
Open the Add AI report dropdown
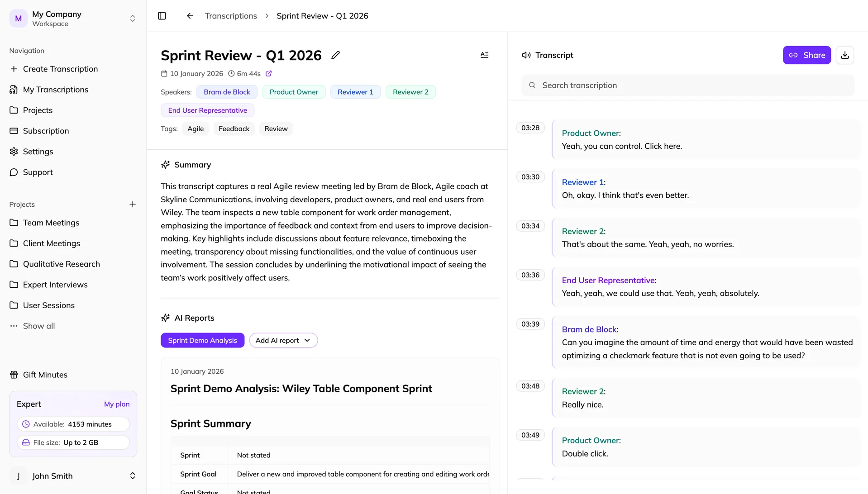283,340
